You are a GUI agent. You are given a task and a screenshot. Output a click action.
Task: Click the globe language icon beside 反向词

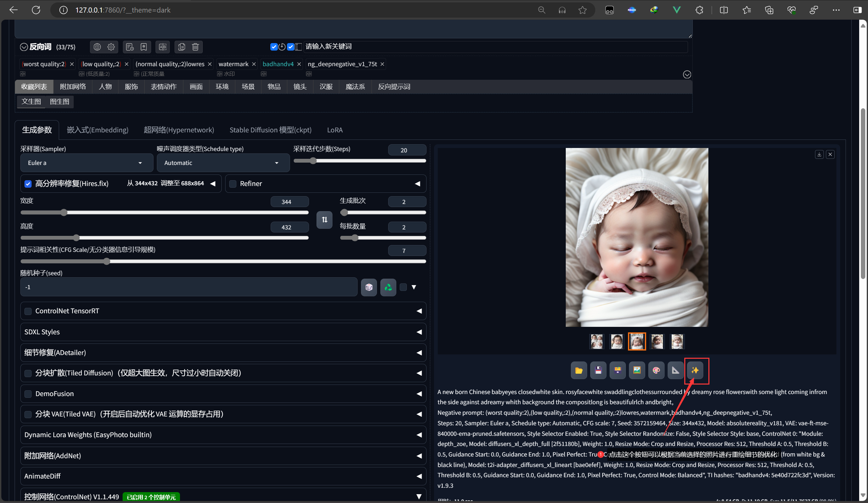click(x=97, y=47)
